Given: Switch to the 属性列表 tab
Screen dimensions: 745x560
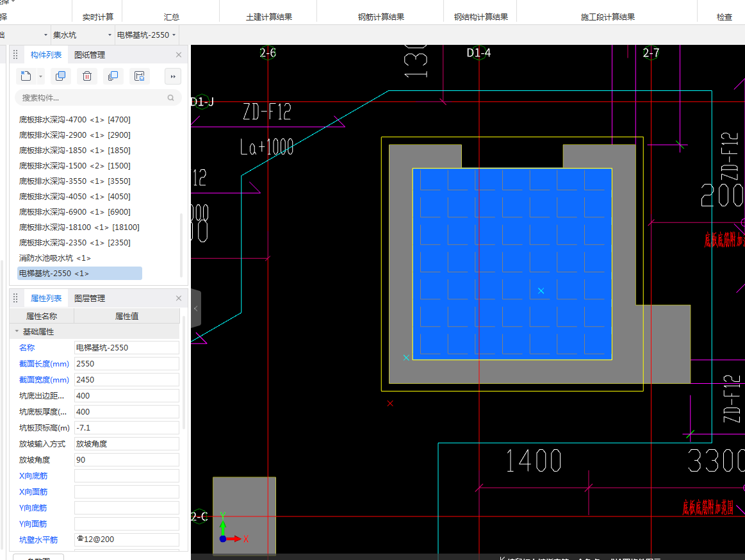Looking at the screenshot, I should [x=46, y=298].
